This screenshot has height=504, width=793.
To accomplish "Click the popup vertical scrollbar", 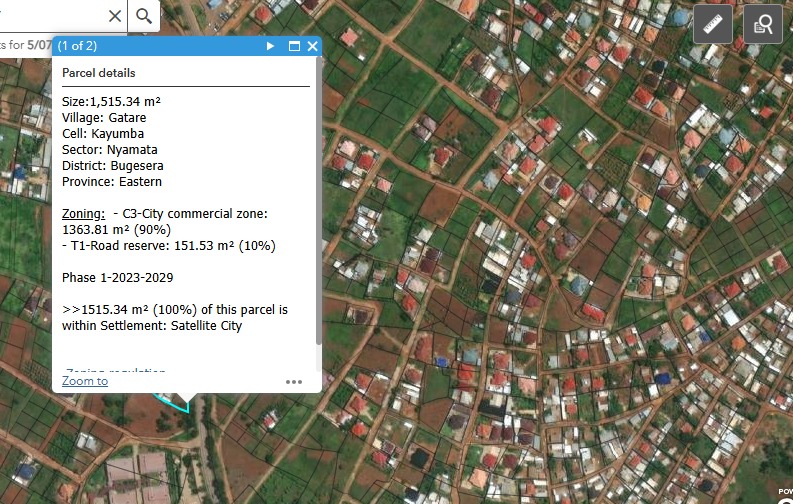I will [318, 200].
